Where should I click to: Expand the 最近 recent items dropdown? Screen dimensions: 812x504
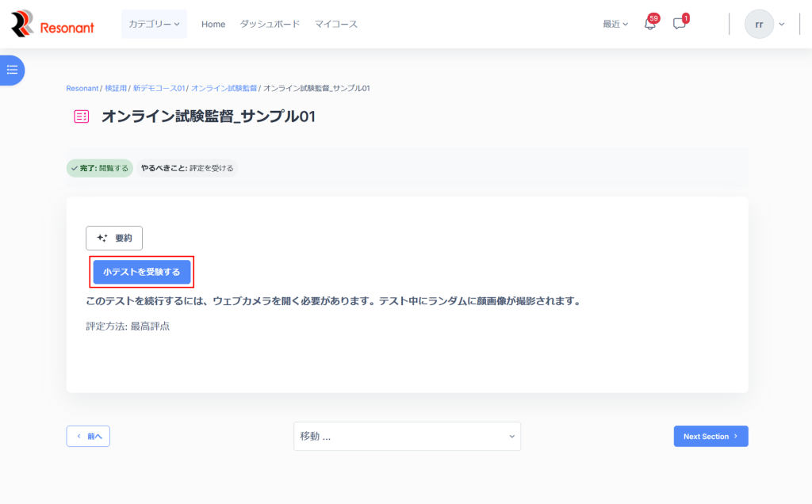point(615,24)
